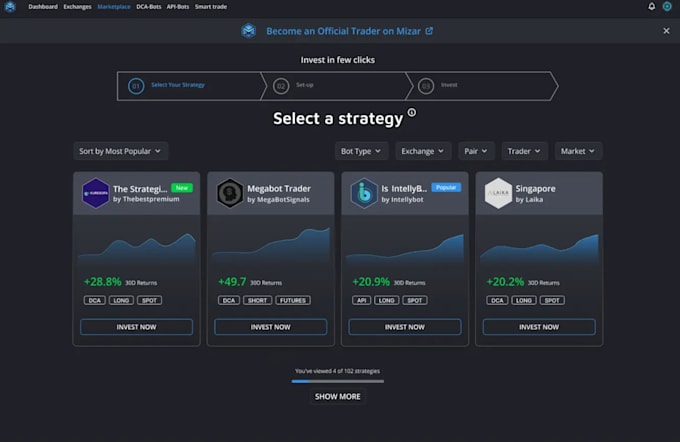
Task: Expand the Pair filter
Action: (x=476, y=151)
